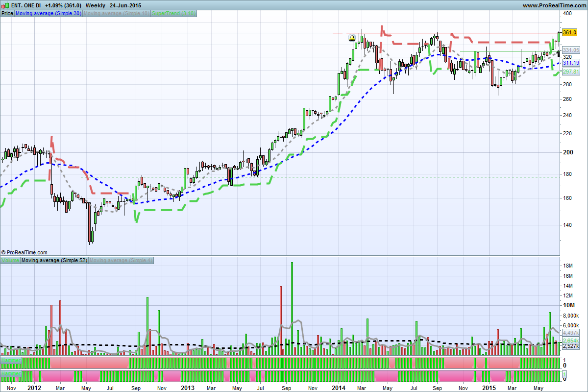The width and height of the screenshot is (588, 392).
Task: Click the 2,654k volume value tag
Action: point(571,340)
